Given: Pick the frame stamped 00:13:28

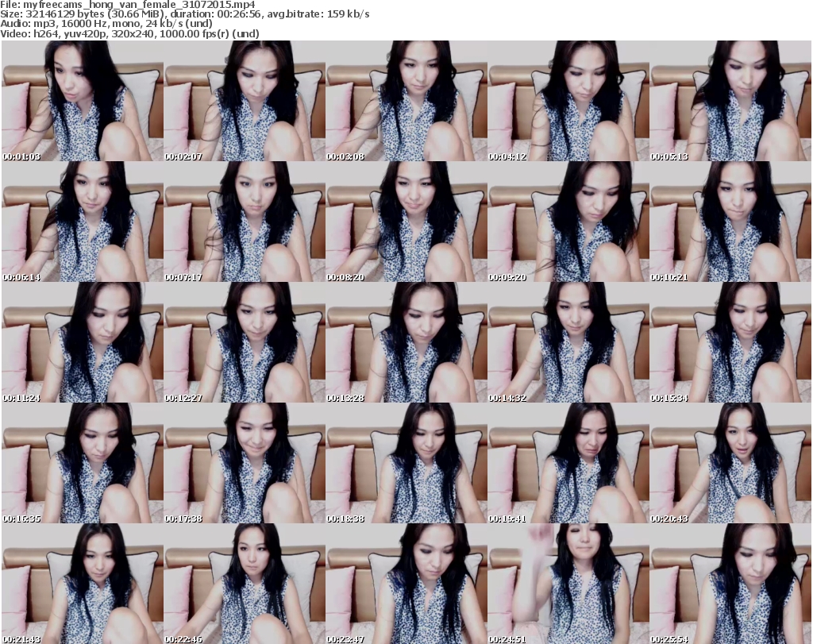Looking at the screenshot, I should point(406,342).
